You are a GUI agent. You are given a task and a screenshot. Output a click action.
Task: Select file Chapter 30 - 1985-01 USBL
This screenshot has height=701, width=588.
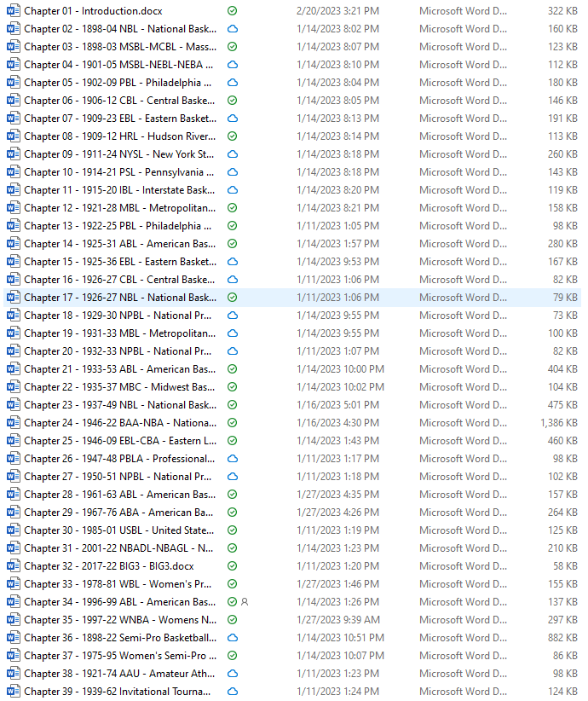point(119,530)
